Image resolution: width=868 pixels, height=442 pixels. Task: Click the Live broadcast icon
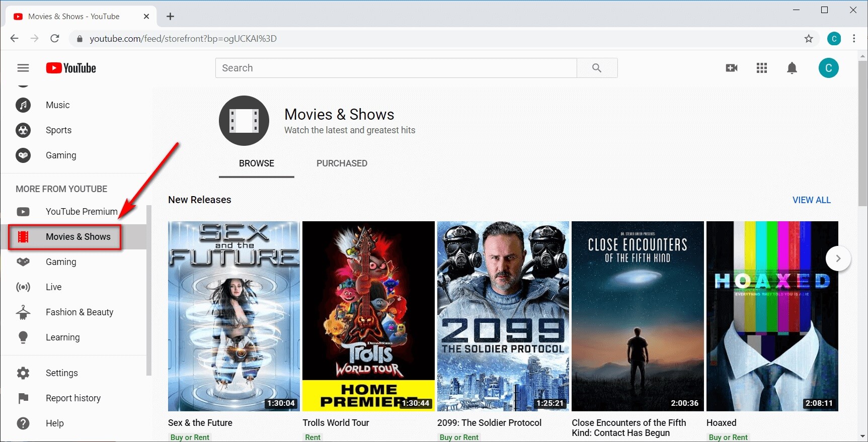pyautogui.click(x=23, y=287)
